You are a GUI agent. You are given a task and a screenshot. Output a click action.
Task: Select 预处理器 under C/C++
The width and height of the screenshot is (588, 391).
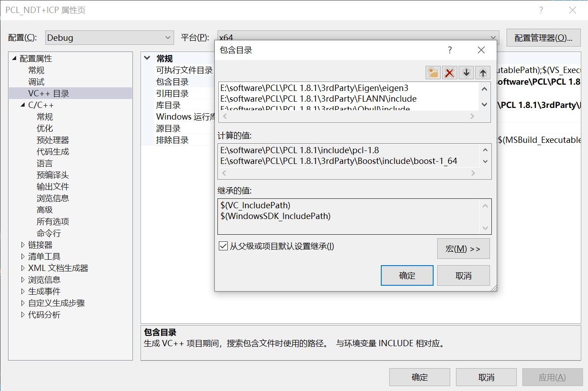(x=53, y=140)
